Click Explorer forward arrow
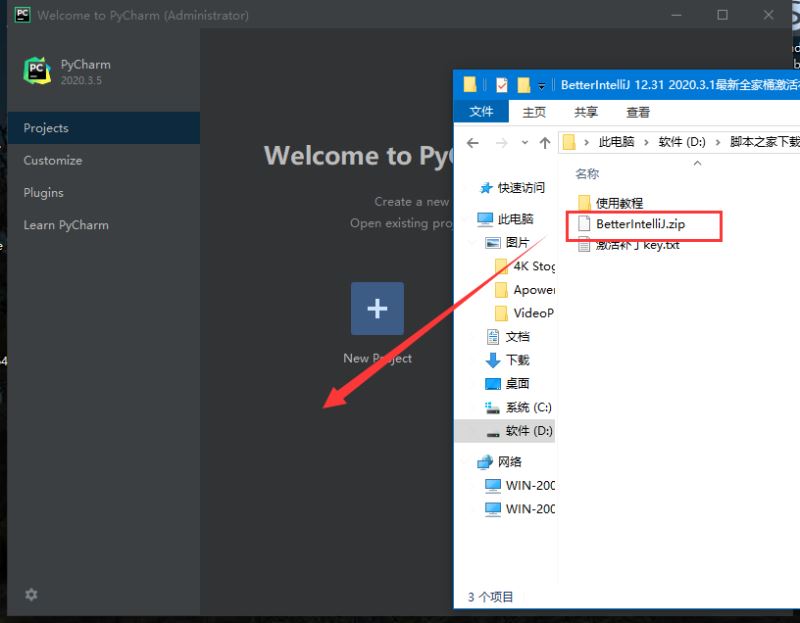Screen dimensions: 800x623 [x=502, y=143]
